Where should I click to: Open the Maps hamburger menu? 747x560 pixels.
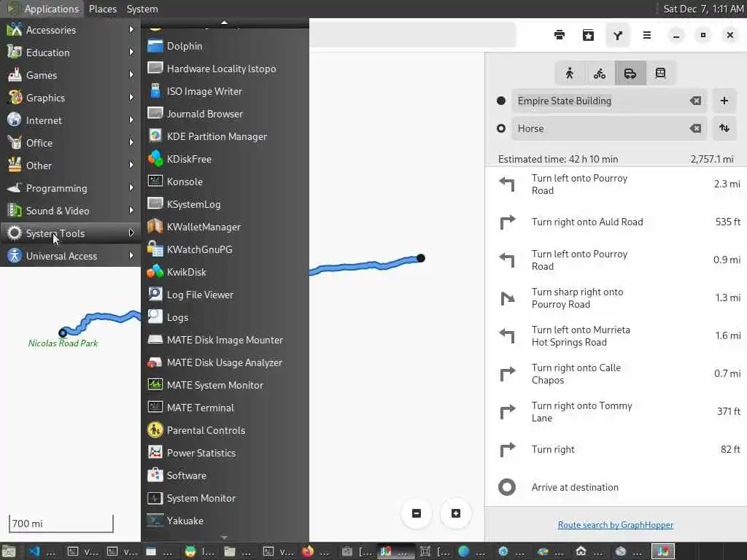(x=647, y=35)
